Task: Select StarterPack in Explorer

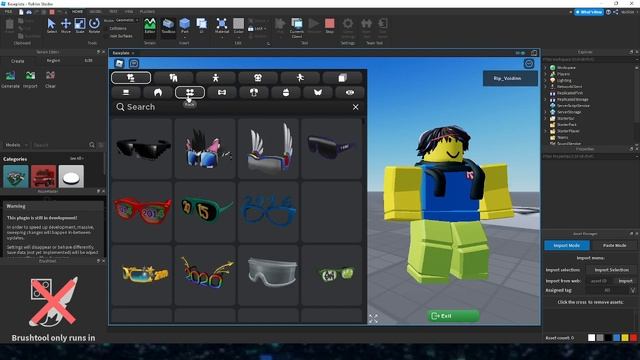Action: (x=567, y=124)
